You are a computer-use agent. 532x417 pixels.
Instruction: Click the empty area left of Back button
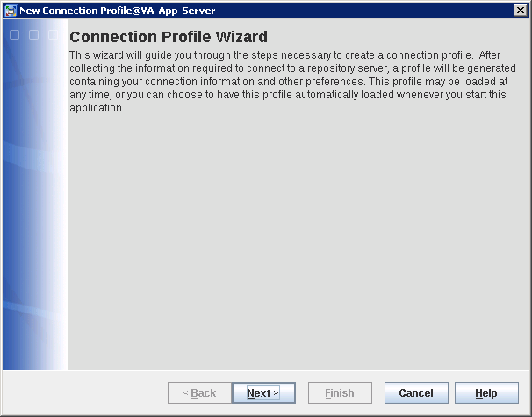pos(88,393)
